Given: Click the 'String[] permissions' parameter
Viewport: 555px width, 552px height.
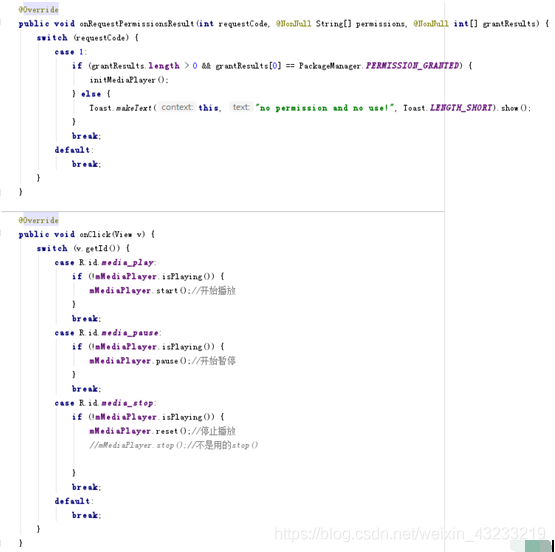Looking at the screenshot, I should [360, 24].
